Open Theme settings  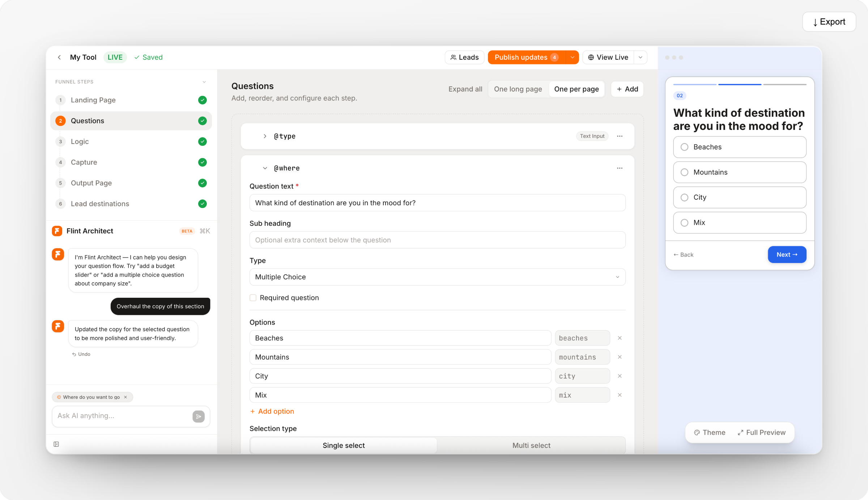click(710, 433)
